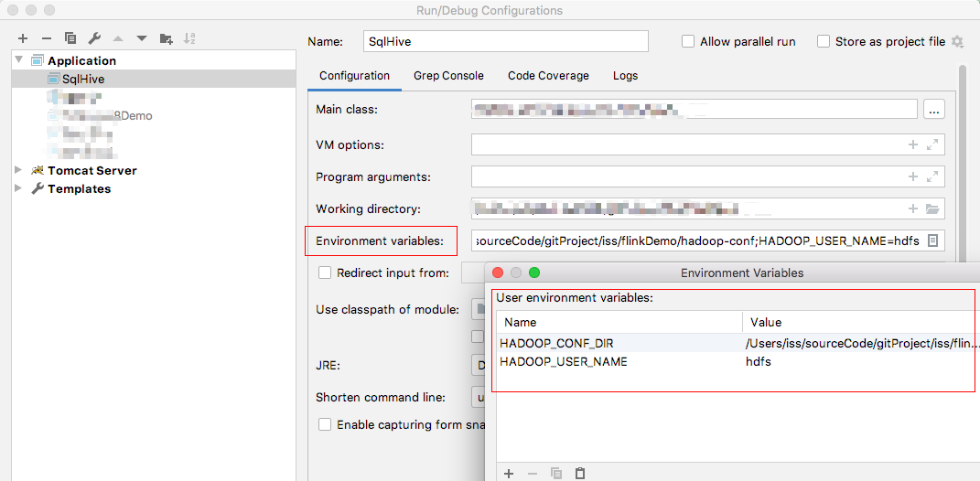Focus the Main class input field
The width and height of the screenshot is (980, 481).
click(x=695, y=109)
